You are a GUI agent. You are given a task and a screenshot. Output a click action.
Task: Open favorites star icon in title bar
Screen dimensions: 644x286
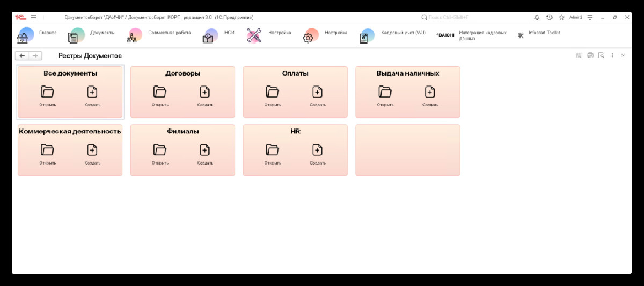(x=562, y=17)
